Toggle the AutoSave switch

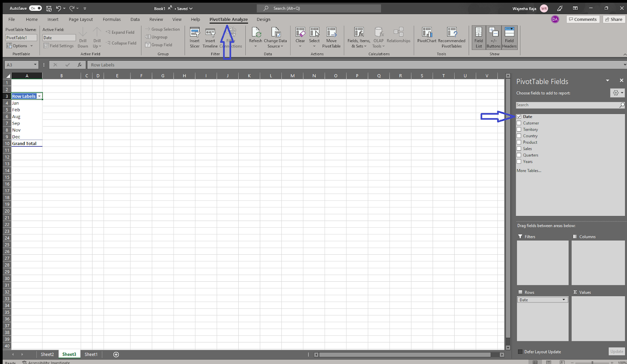tap(35, 8)
